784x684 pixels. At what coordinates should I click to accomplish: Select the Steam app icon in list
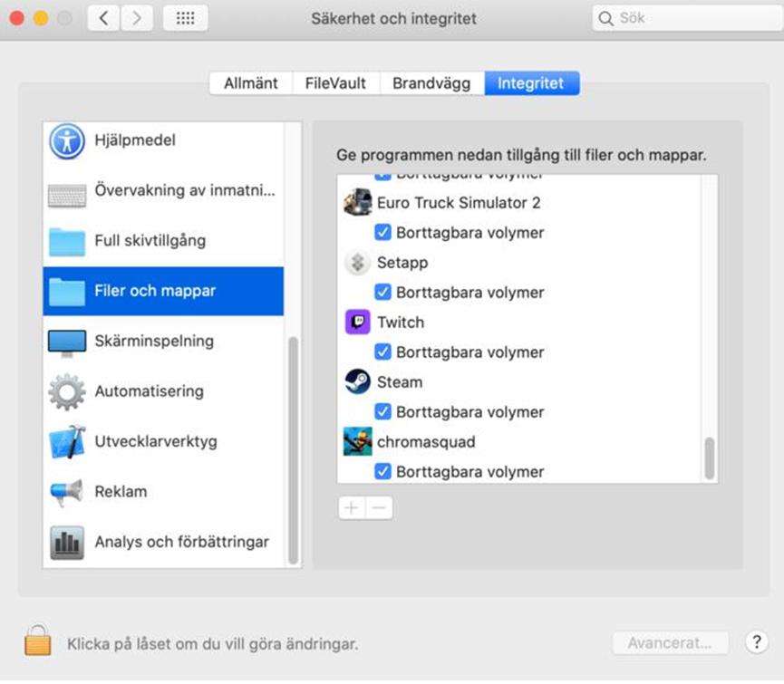[x=358, y=382]
